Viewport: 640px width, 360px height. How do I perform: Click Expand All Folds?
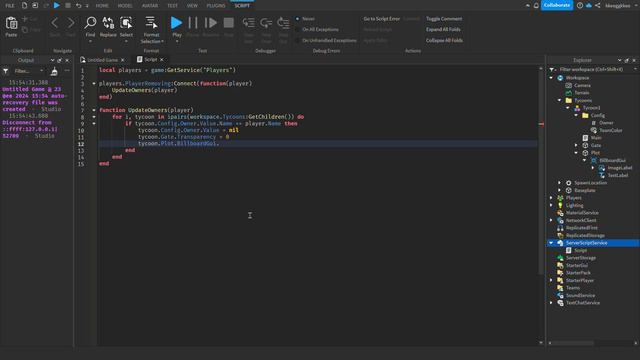pyautogui.click(x=443, y=29)
